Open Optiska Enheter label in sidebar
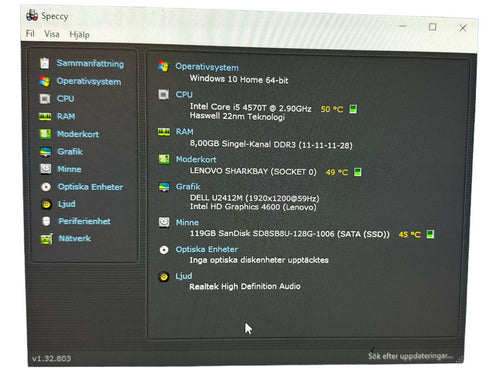The image size is (490, 368). pyautogui.click(x=90, y=187)
